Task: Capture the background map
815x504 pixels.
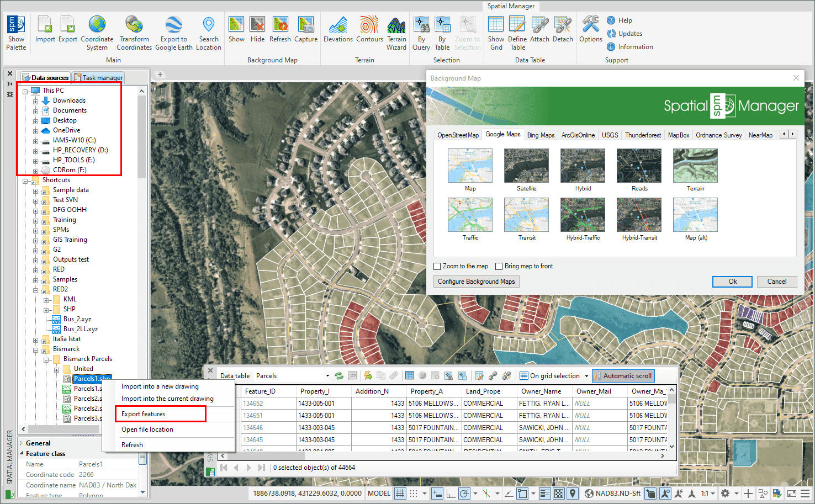Action: click(x=306, y=29)
